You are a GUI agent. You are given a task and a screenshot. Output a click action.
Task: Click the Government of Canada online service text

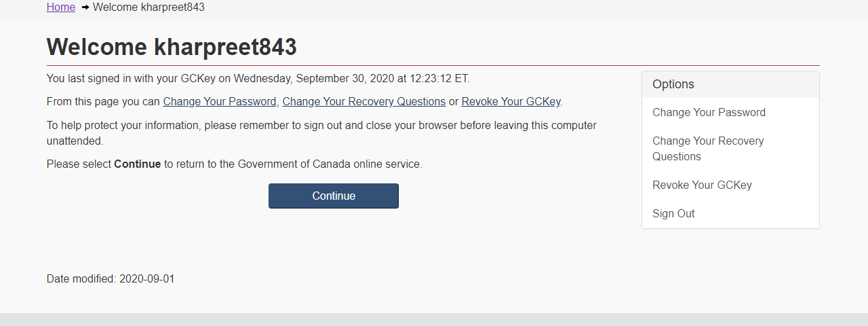coord(330,164)
